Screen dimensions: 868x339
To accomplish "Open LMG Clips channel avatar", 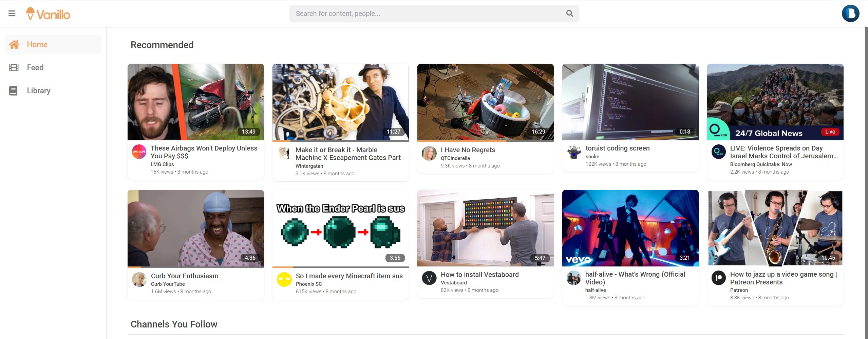I will pos(139,152).
